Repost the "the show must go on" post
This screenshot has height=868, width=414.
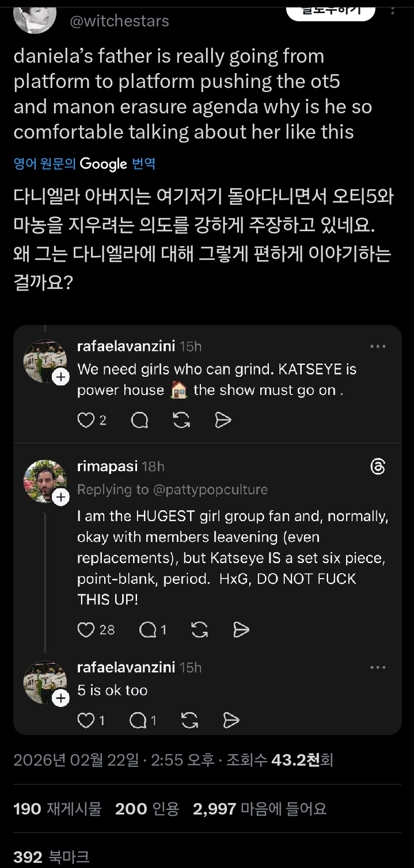click(x=181, y=421)
